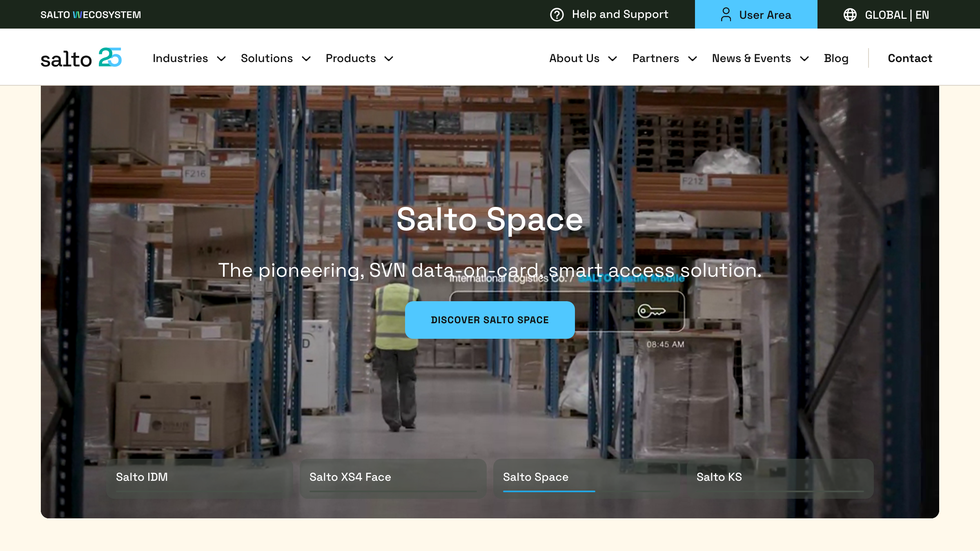Click the Discover Salto Space button
This screenshot has height=551, width=980.
[x=490, y=320]
